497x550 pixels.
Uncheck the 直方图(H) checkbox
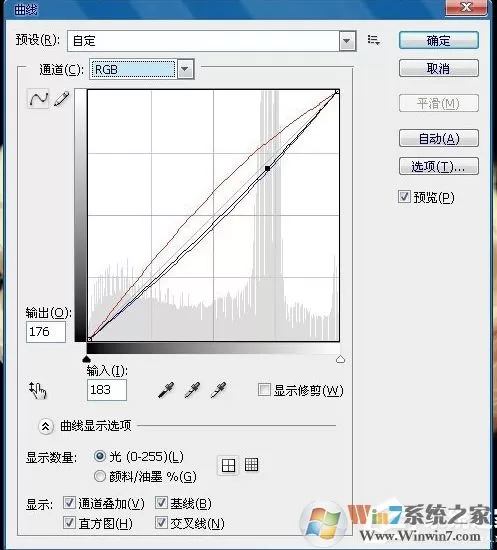click(x=69, y=523)
